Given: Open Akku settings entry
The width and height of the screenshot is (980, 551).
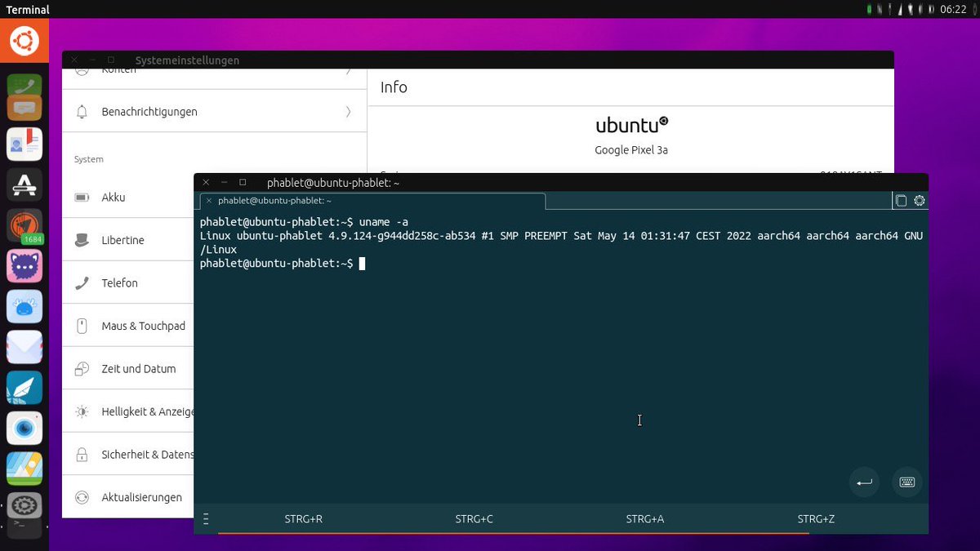Looking at the screenshot, I should pyautogui.click(x=128, y=198).
